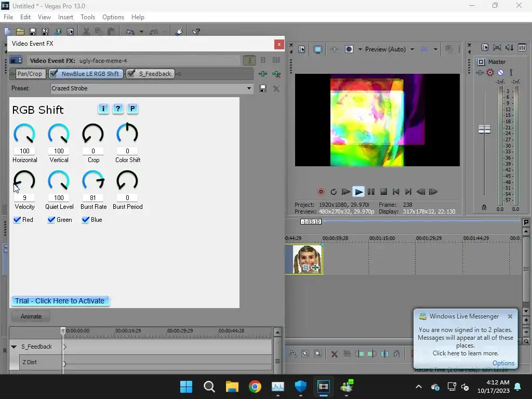Viewport: 532px width, 399px height.
Task: Uncheck the Blue channel checkbox
Action: point(86,220)
